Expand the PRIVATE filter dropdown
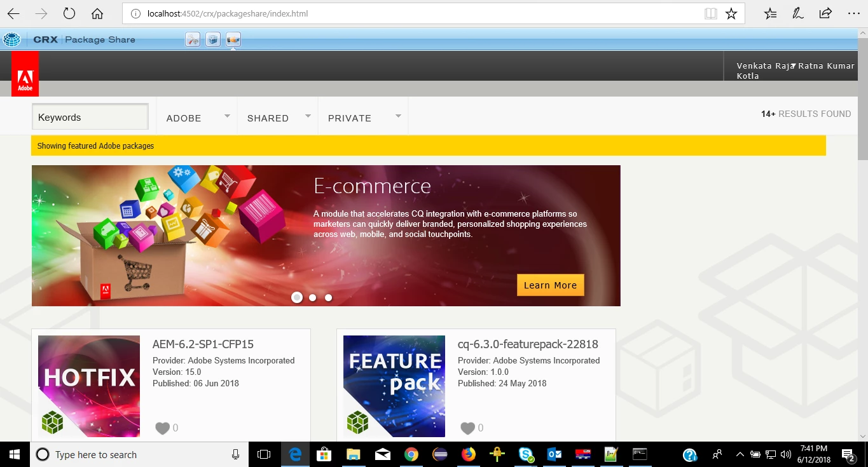 398,116
